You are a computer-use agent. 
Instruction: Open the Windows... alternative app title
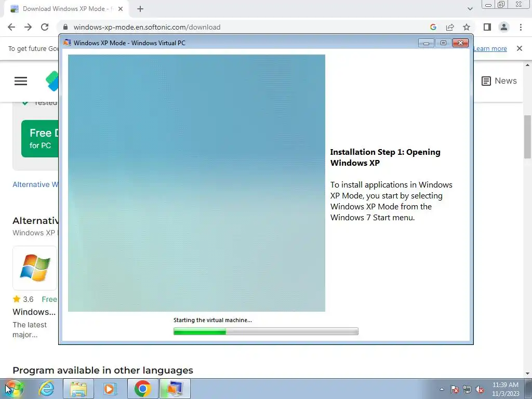click(34, 312)
